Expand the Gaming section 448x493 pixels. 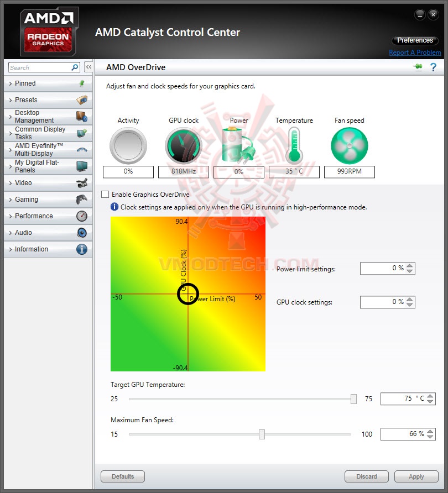48,200
